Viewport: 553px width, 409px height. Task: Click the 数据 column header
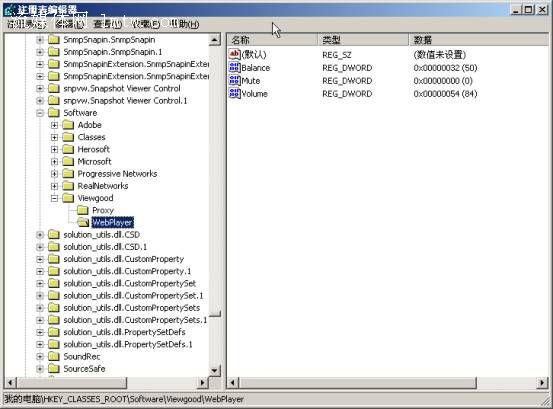point(478,40)
